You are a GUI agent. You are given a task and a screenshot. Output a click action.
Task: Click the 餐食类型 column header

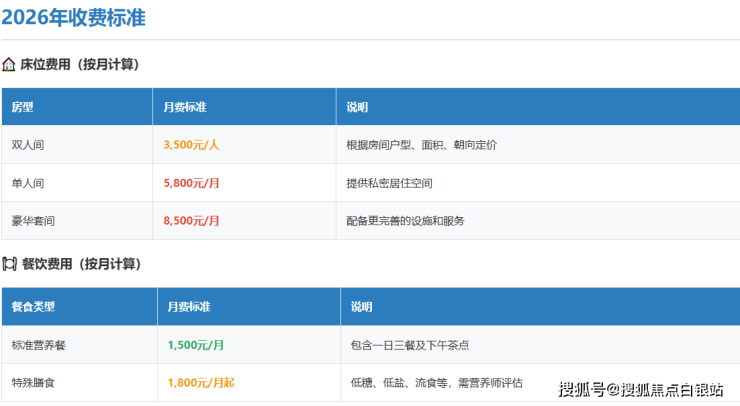[34, 306]
